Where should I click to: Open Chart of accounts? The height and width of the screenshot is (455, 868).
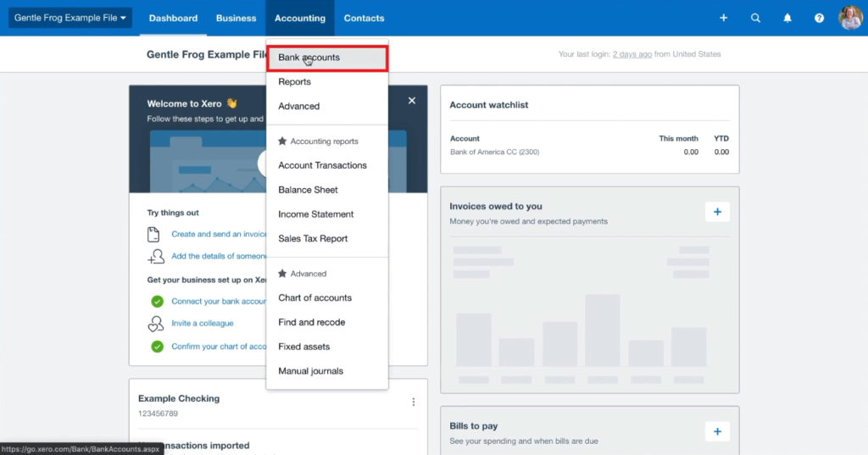327,297
